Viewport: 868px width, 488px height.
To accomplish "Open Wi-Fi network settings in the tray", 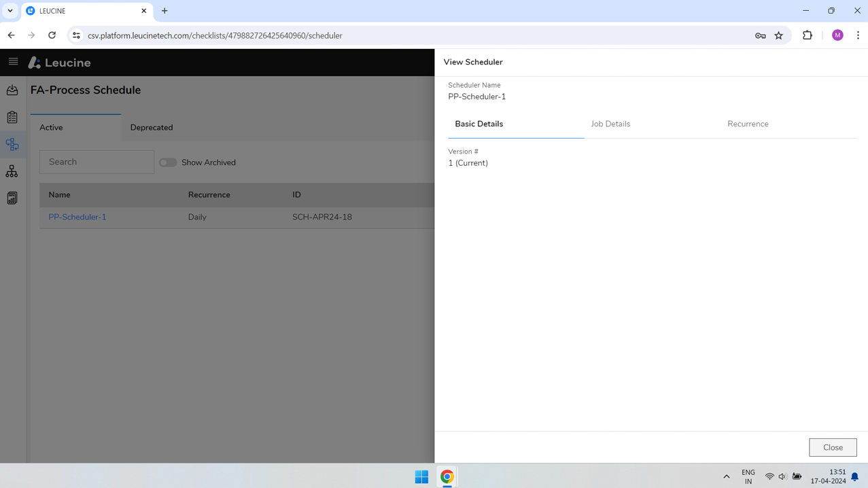I will (769, 476).
